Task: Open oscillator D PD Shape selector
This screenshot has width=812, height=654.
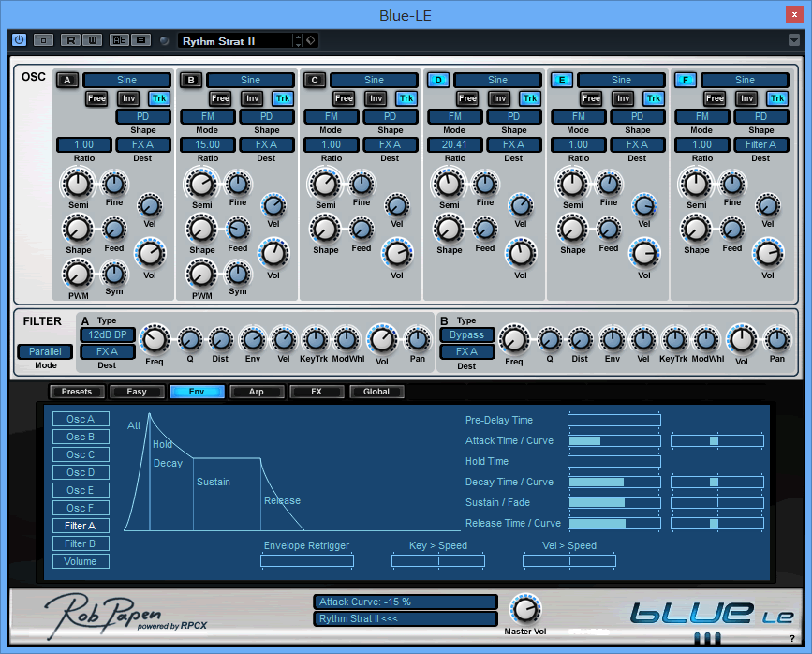Action: pos(514,116)
